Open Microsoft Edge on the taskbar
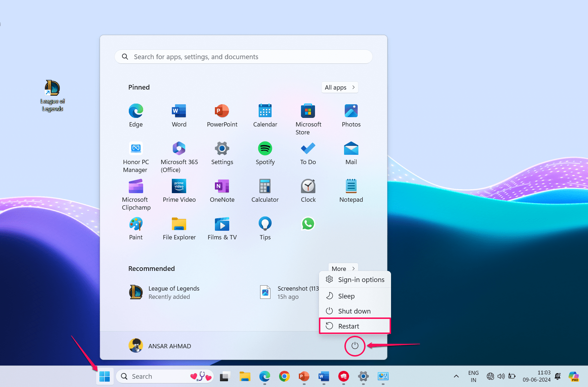The image size is (588, 387). pos(265,376)
